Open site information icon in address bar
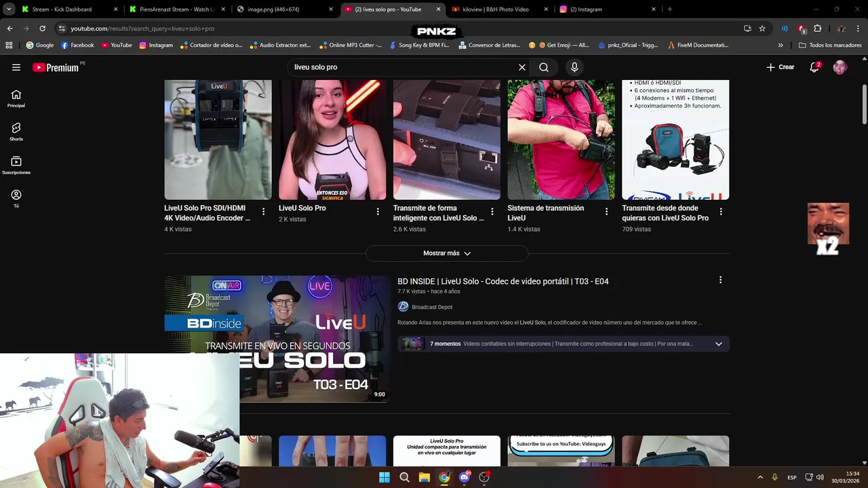This screenshot has height=488, width=868. (x=62, y=28)
